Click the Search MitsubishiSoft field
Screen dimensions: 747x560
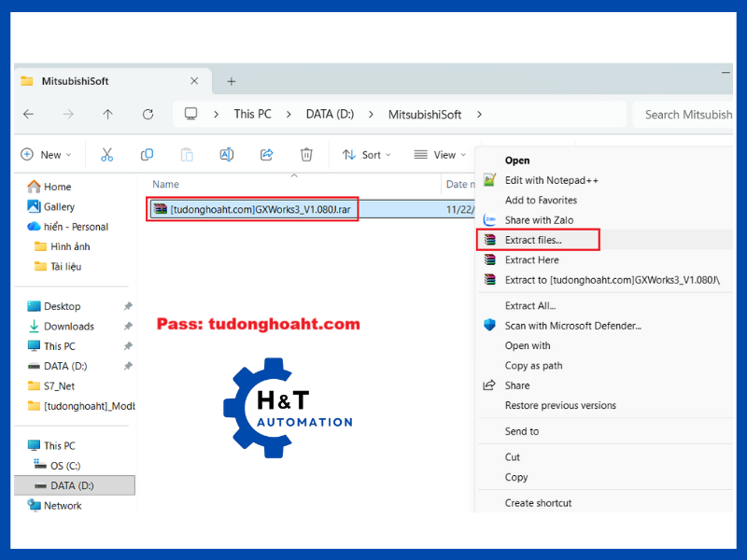click(686, 115)
